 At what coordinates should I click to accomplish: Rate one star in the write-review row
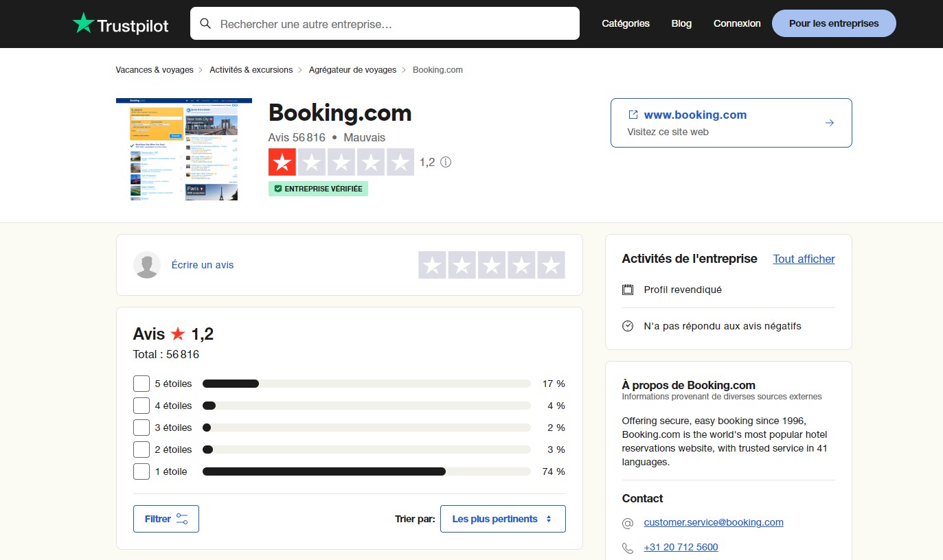pos(432,265)
